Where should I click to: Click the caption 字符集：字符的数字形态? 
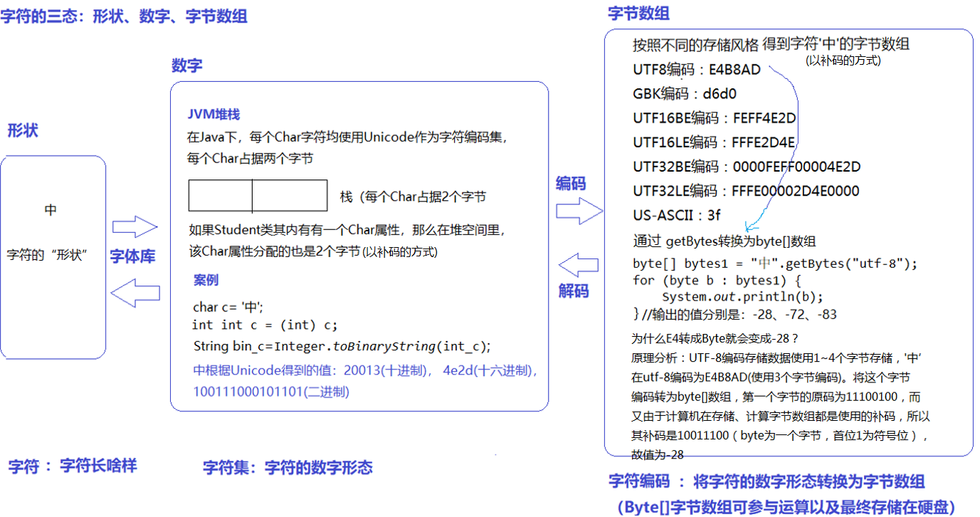click(x=288, y=468)
